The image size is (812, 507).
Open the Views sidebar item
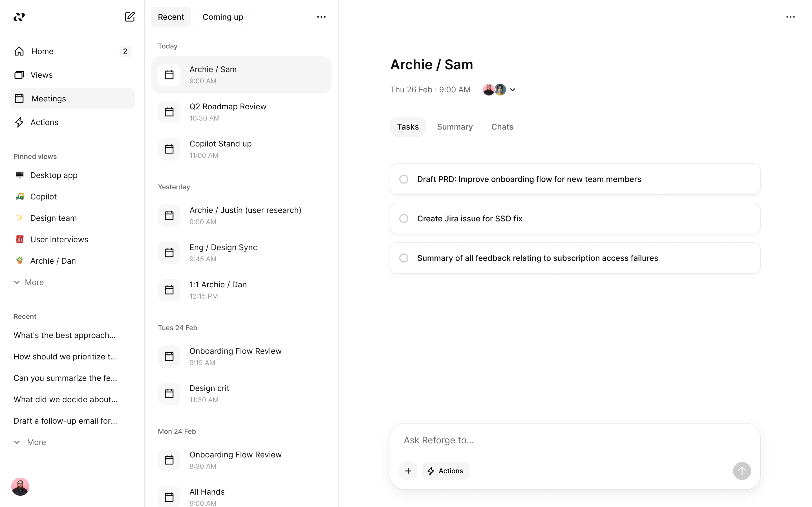coord(41,75)
